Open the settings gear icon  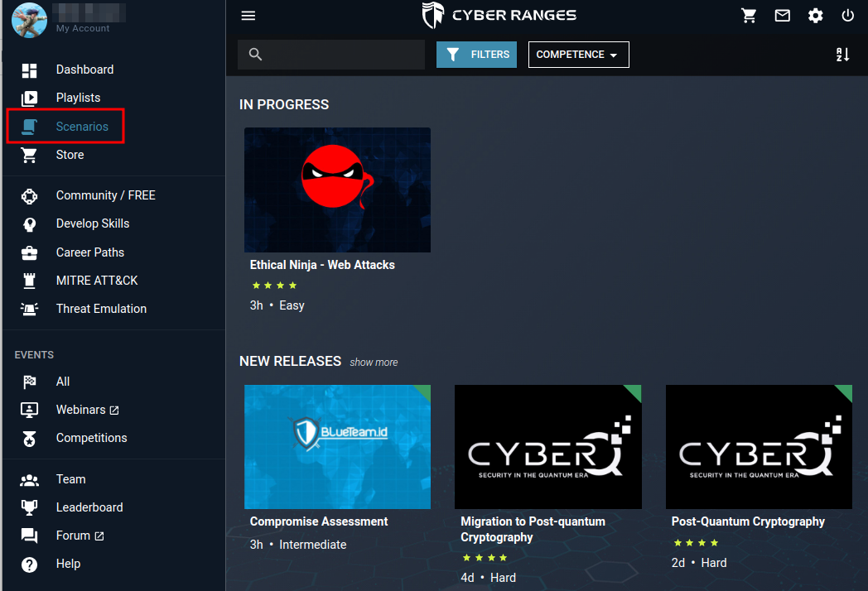click(x=816, y=16)
